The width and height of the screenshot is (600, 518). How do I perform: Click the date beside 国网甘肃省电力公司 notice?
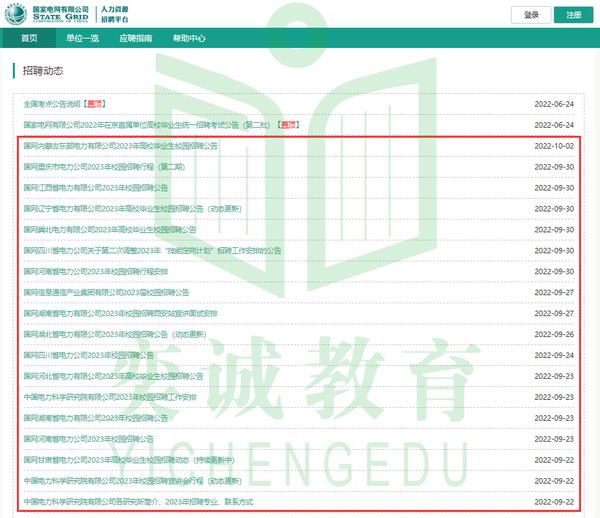[554, 460]
